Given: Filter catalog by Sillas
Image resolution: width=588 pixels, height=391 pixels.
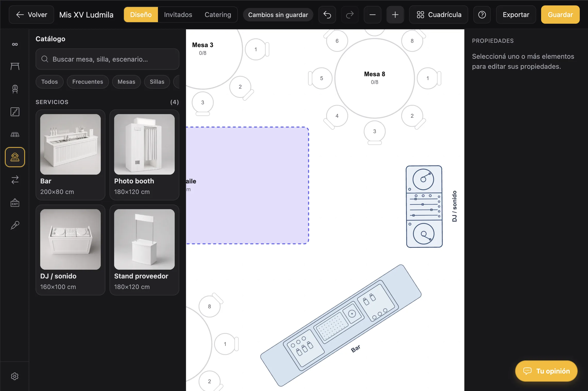Looking at the screenshot, I should coord(157,82).
